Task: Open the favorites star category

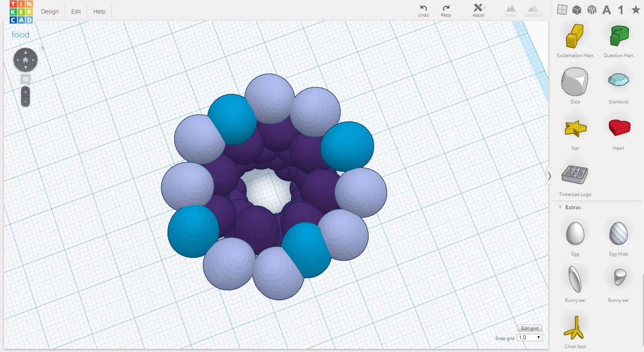Action: pyautogui.click(x=636, y=10)
